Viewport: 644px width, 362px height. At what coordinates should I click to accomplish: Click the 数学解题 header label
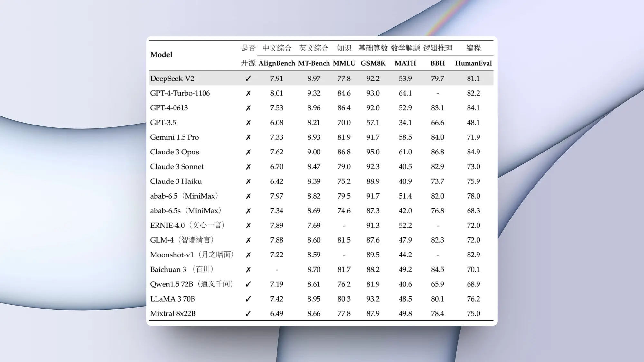[x=405, y=48]
